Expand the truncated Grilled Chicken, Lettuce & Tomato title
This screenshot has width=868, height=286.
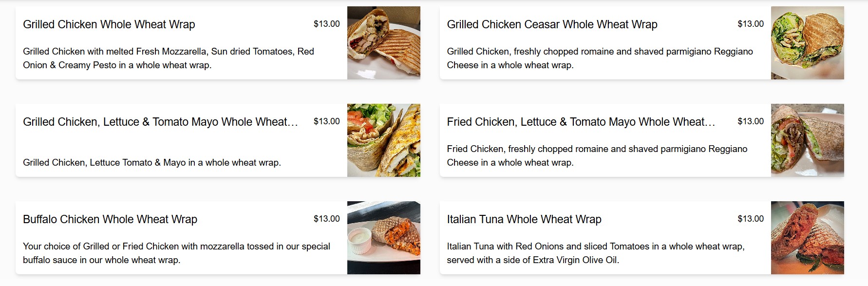[x=161, y=121]
